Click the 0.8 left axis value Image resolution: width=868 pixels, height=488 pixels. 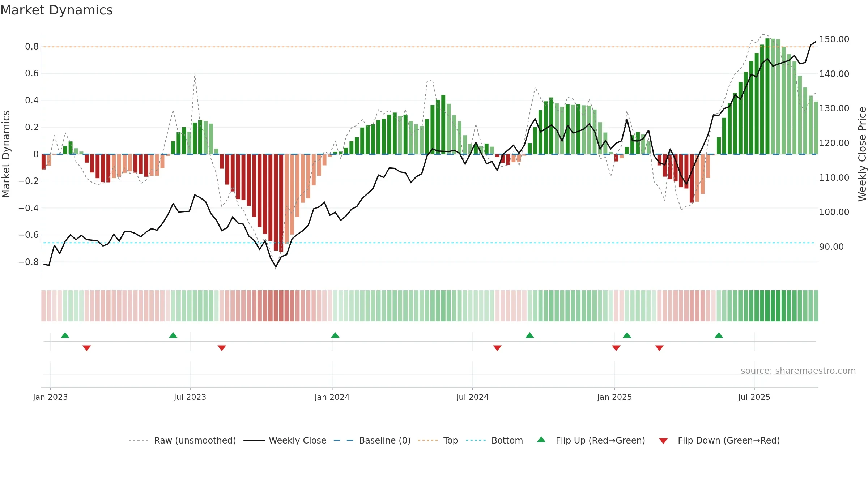point(32,46)
